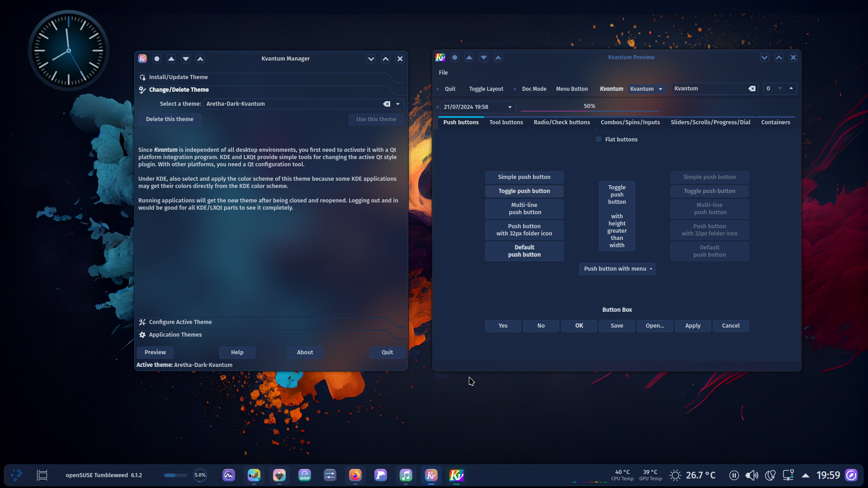Click the Menu Button in Preview toolbar

tap(572, 89)
